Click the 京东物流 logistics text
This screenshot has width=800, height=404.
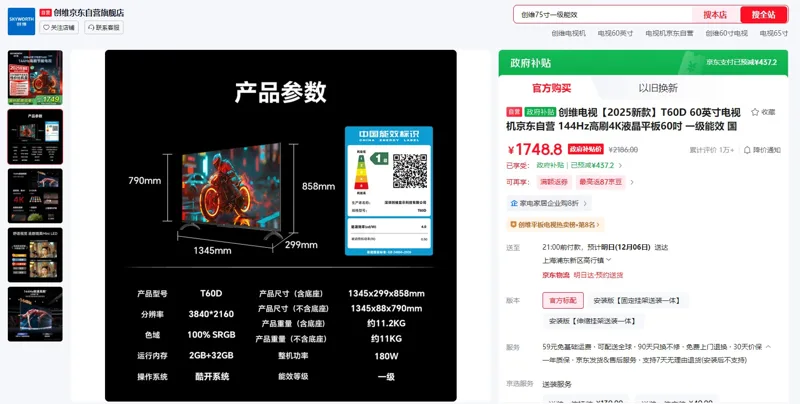tap(555, 275)
